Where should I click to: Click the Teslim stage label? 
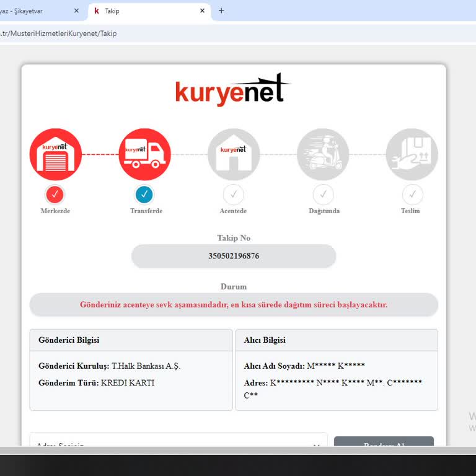[x=410, y=211]
